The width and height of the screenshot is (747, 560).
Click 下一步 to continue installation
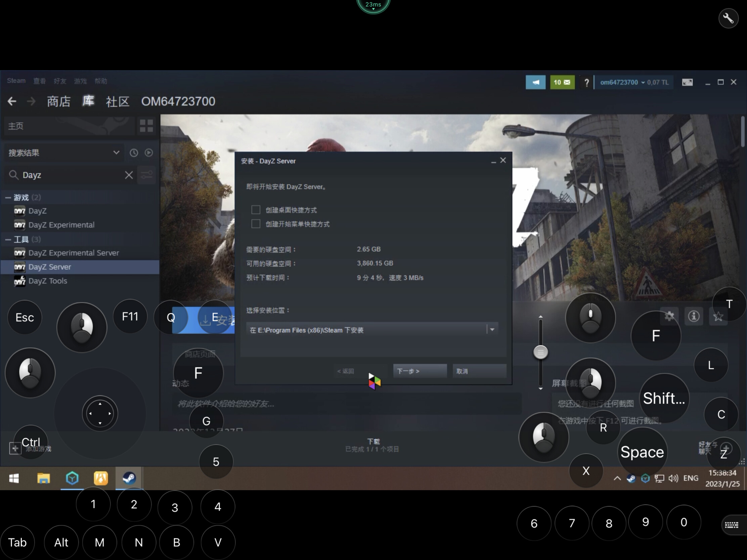pyautogui.click(x=420, y=371)
